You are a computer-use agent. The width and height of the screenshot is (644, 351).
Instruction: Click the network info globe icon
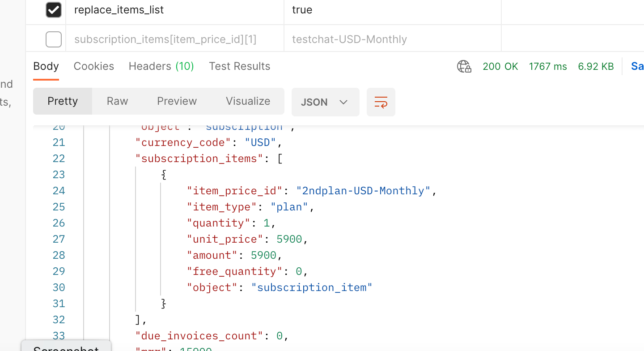[x=464, y=67]
